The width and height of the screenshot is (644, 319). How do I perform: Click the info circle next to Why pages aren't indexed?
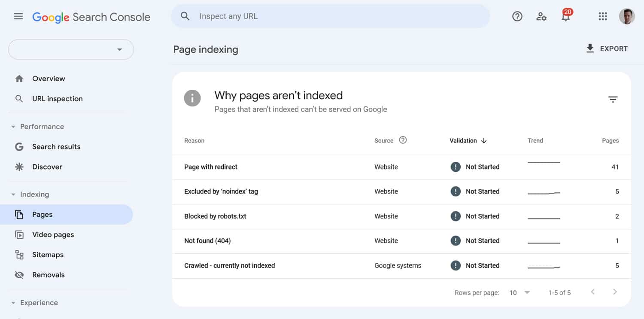click(192, 98)
